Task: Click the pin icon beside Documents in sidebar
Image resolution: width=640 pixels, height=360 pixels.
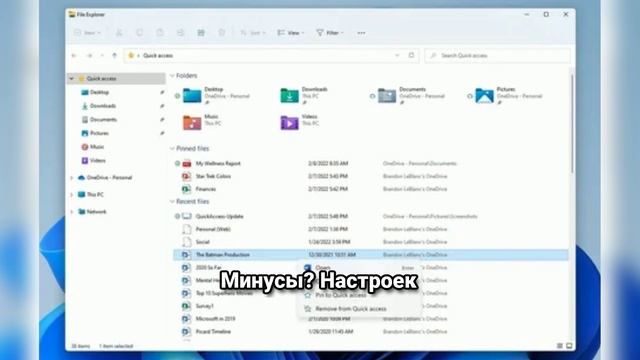Action: point(162,120)
